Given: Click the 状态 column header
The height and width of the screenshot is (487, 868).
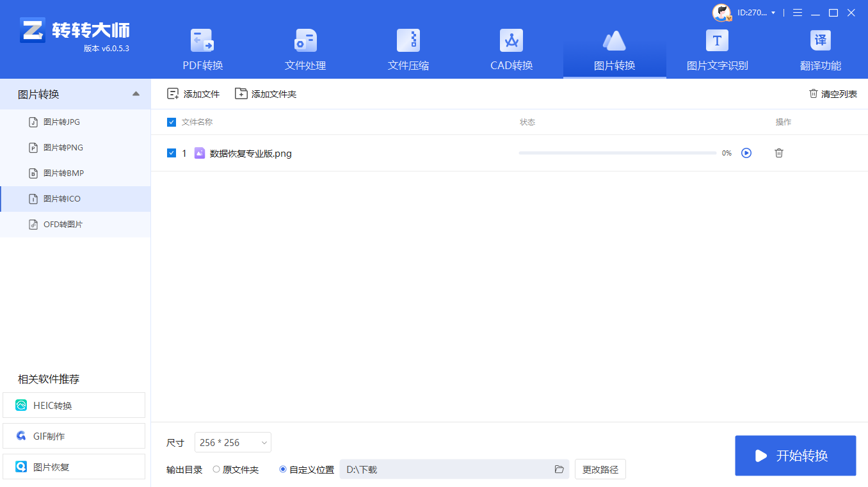Looking at the screenshot, I should click(x=527, y=122).
